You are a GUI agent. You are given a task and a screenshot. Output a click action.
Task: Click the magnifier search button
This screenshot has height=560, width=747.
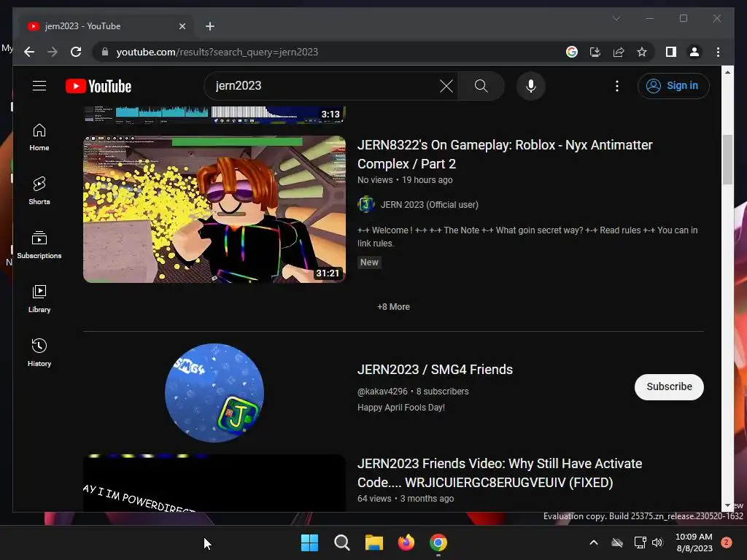point(481,86)
